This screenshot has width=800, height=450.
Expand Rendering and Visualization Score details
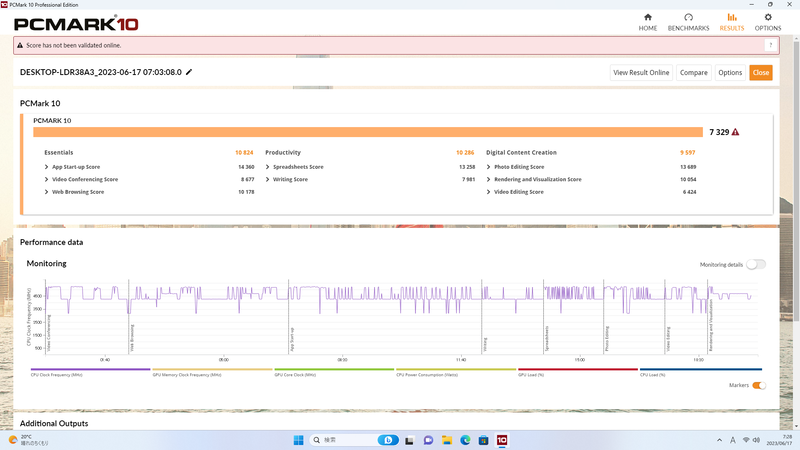(488, 180)
